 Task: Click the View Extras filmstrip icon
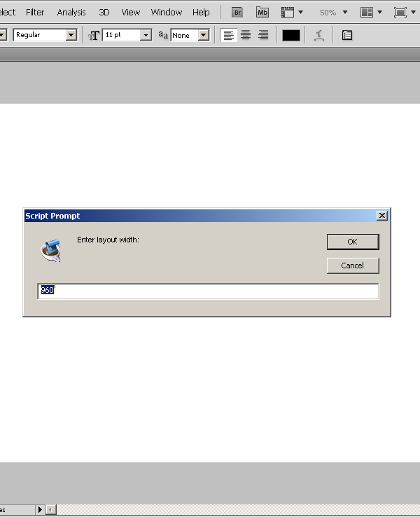(288, 13)
